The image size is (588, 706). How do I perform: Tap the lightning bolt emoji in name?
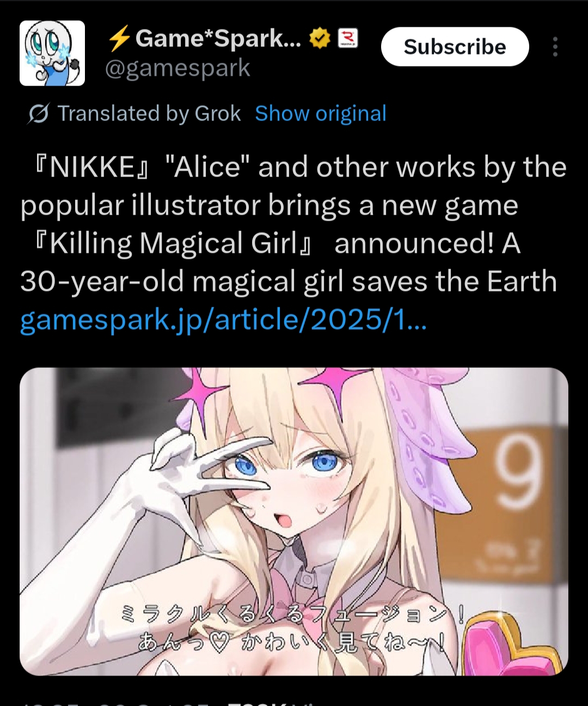click(119, 38)
